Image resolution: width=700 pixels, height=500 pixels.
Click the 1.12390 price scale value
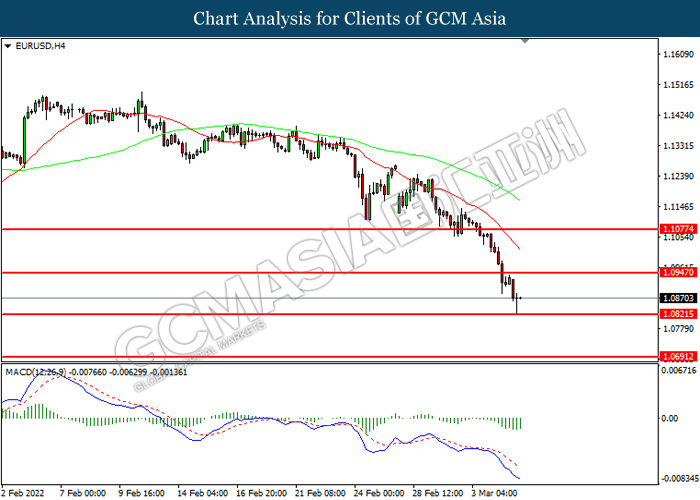pos(679,176)
